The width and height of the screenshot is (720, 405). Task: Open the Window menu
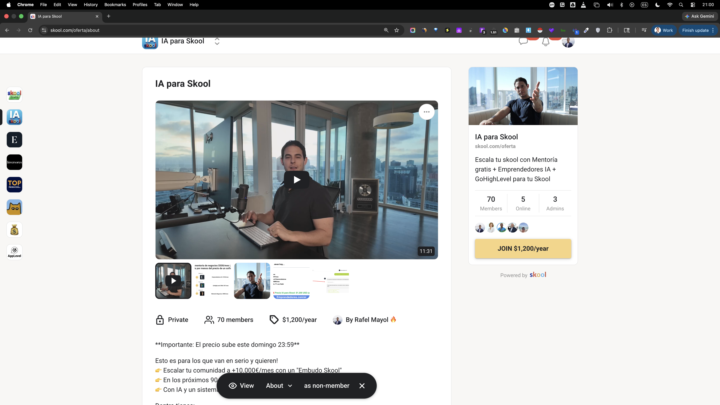pyautogui.click(x=175, y=5)
